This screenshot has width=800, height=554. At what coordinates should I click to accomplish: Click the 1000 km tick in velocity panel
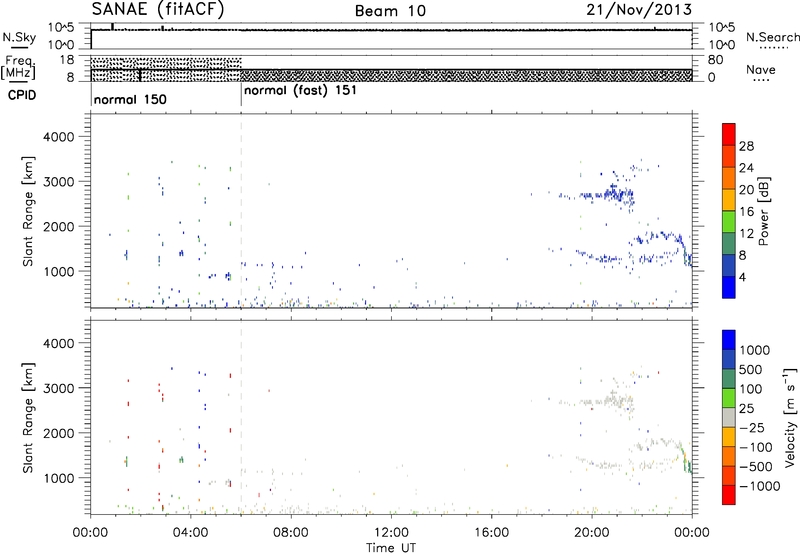[58, 478]
